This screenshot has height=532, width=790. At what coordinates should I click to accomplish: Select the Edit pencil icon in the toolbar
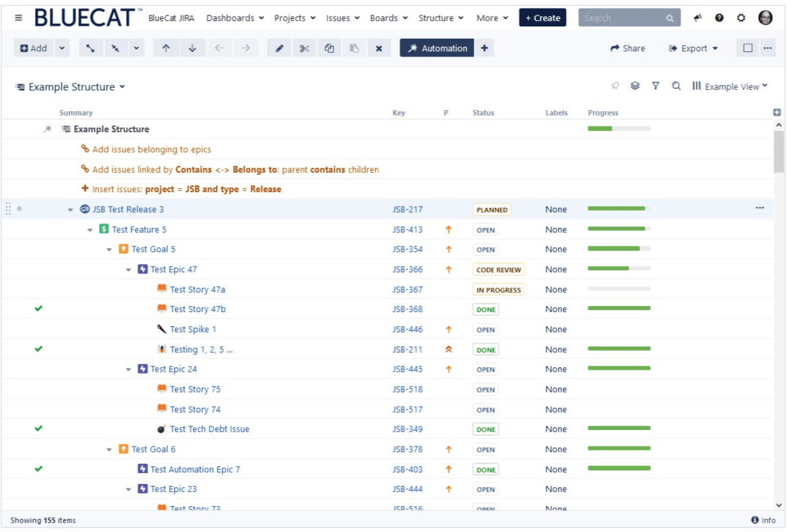tap(280, 48)
